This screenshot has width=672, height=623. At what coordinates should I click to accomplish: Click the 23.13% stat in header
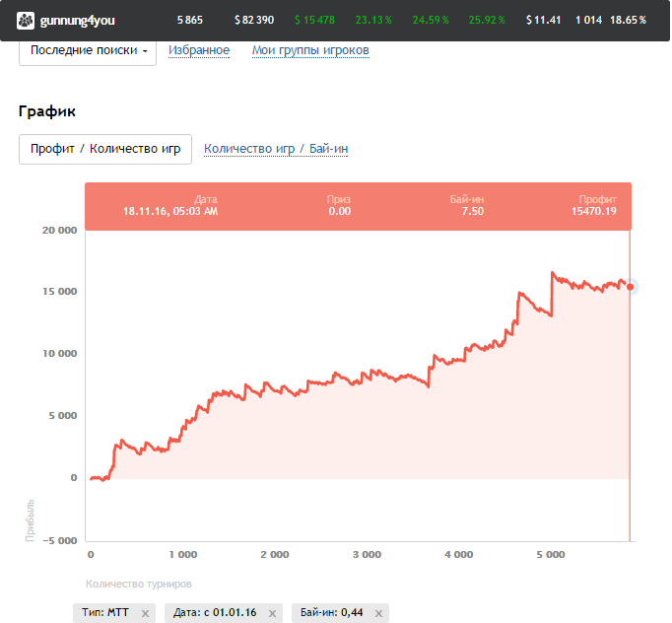pos(373,20)
